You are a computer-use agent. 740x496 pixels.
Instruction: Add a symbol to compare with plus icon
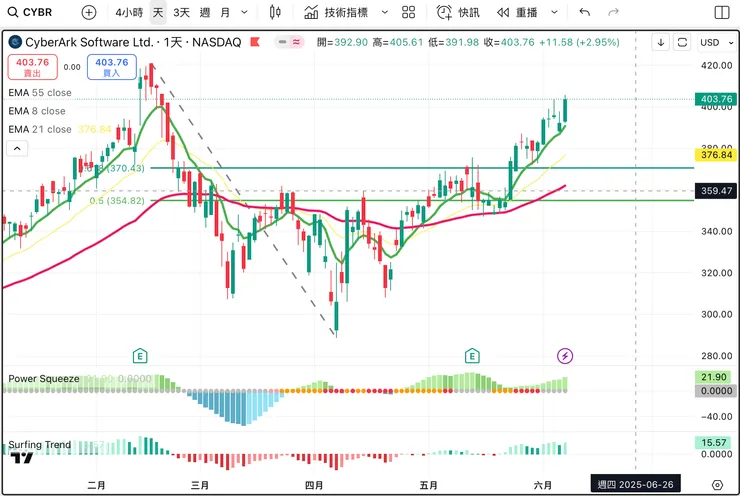89,12
